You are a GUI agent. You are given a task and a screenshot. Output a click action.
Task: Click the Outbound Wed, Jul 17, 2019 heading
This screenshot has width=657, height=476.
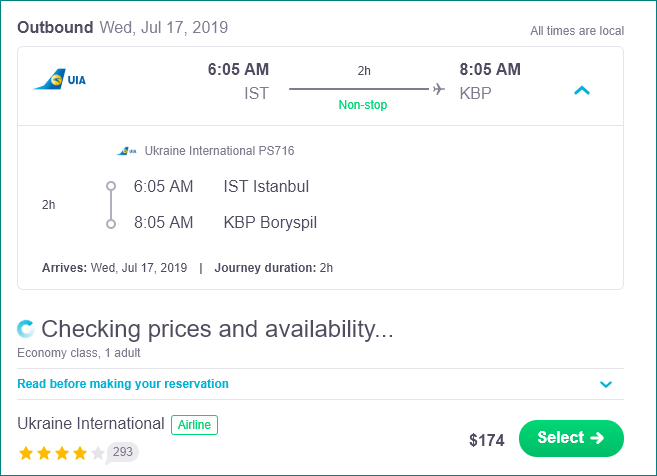pos(122,28)
